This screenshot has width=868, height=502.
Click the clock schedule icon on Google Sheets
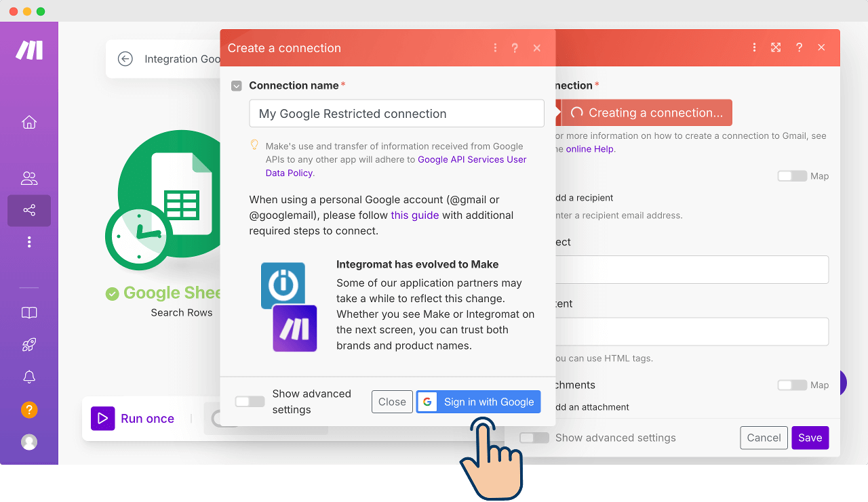[138, 236]
